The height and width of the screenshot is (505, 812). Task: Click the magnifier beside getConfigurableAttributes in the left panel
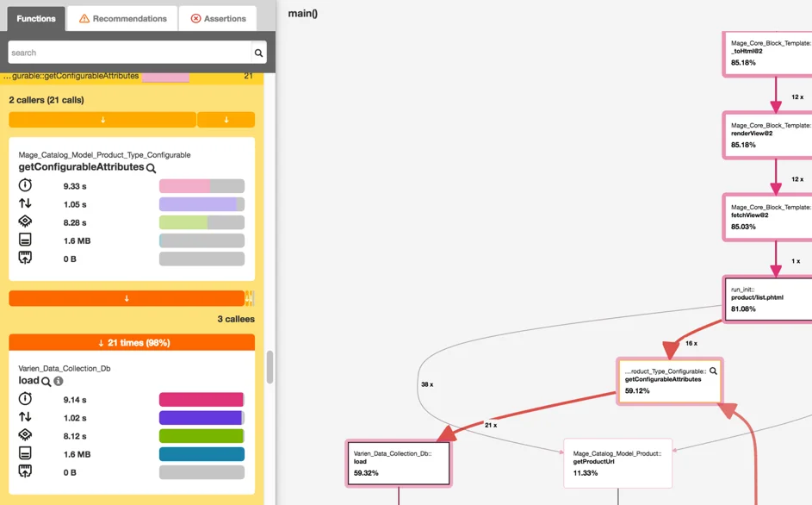152,168
